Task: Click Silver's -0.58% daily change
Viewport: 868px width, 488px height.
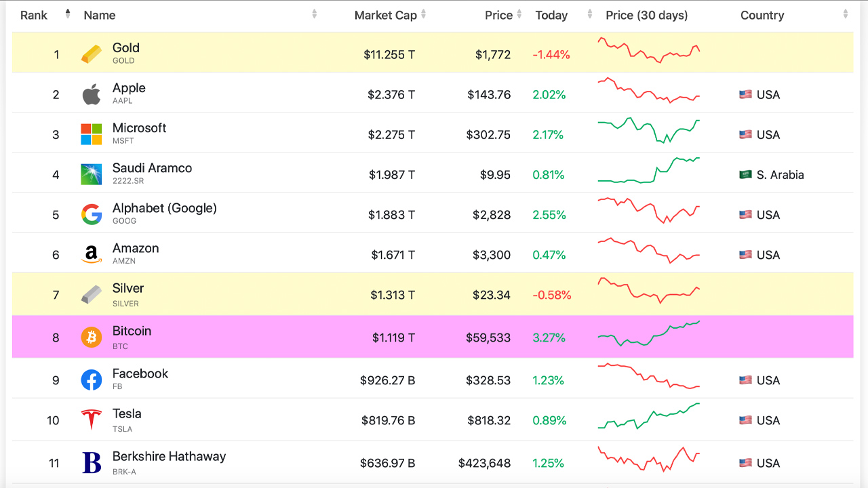Action: click(552, 295)
